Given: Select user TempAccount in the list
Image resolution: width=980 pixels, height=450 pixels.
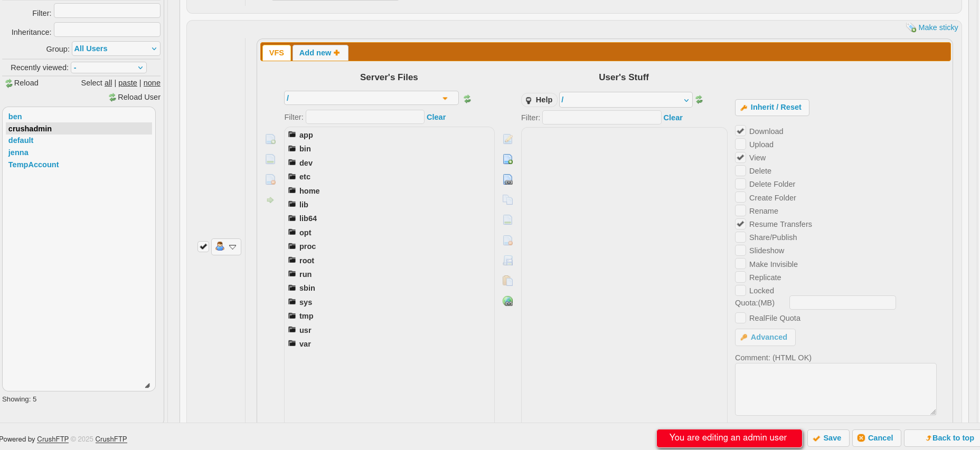Looking at the screenshot, I should coord(34,165).
